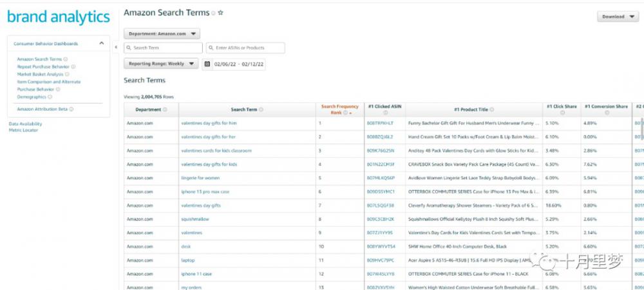This screenshot has width=644, height=290.
Task: Click the brand analytics logo
Action: pos(59,17)
